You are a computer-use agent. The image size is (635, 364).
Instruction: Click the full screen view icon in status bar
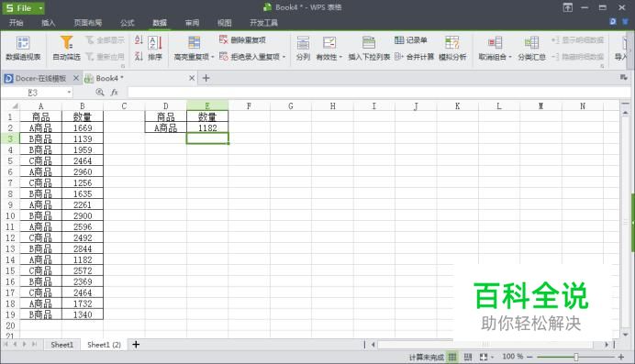(x=484, y=357)
